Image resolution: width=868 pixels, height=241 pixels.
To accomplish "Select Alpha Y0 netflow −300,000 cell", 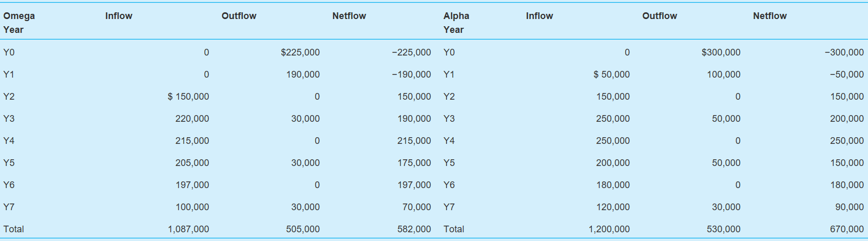I will (844, 52).
